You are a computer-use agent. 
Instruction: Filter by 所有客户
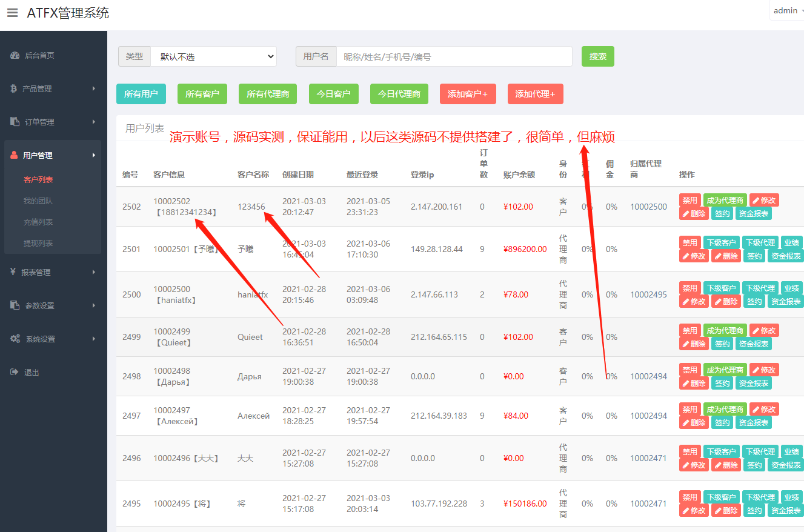[202, 94]
